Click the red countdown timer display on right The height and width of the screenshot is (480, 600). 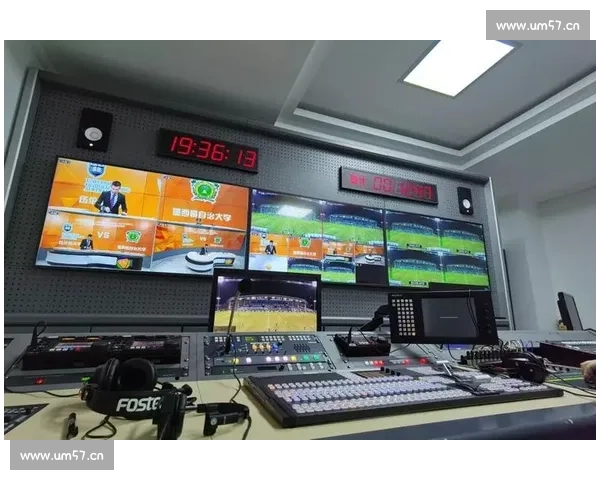pos(388,185)
